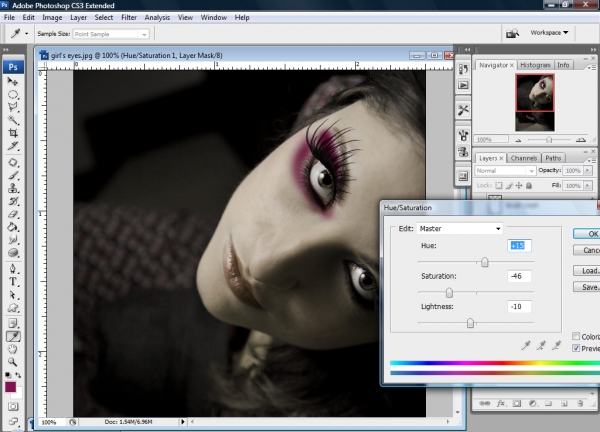Select the Eyedropper tool in toolbox
This screenshot has height=432, width=600.
[13, 336]
